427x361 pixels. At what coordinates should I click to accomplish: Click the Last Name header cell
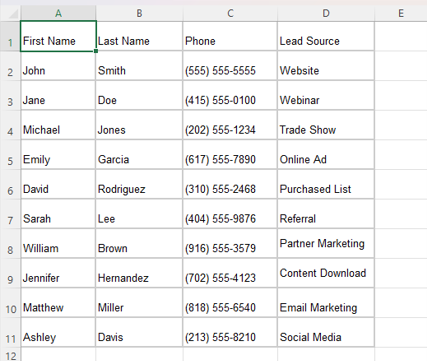(139, 36)
